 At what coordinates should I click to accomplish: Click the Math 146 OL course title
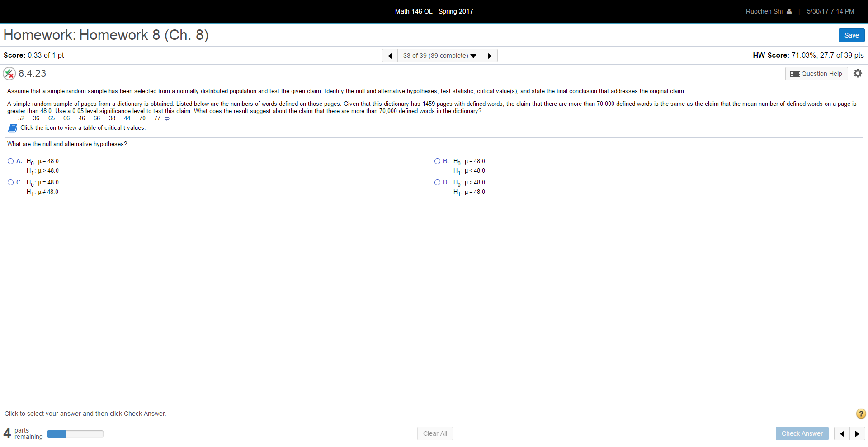coord(434,11)
